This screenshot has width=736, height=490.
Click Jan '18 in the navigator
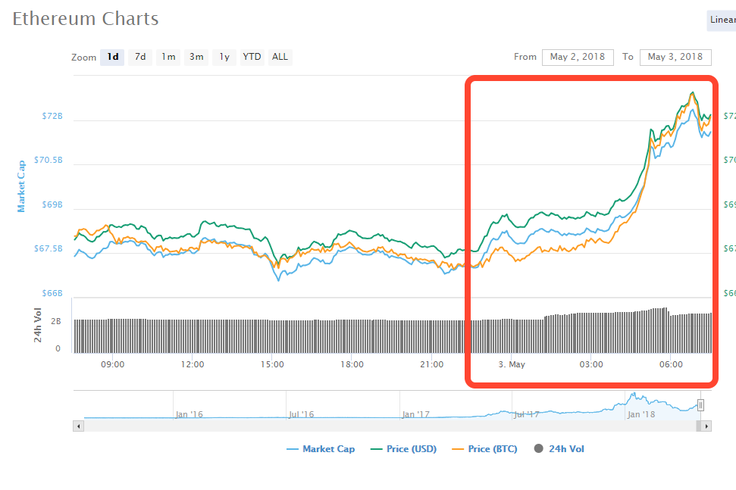point(641,414)
